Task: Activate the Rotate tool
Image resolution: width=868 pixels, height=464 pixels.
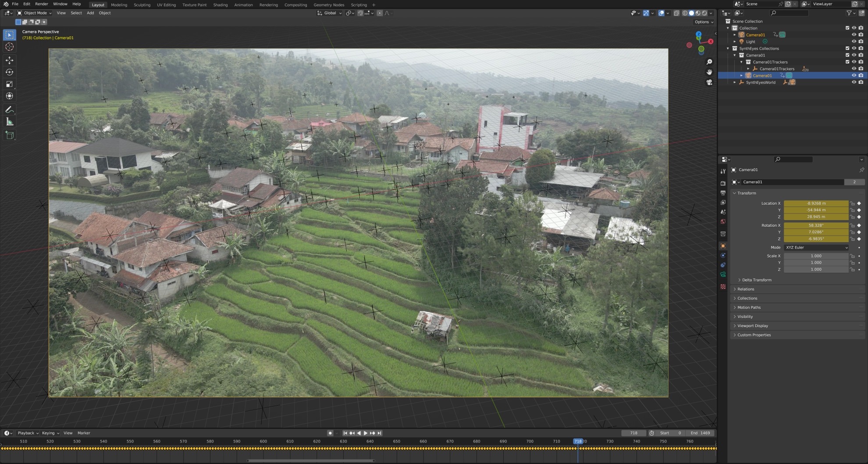Action: [9, 72]
